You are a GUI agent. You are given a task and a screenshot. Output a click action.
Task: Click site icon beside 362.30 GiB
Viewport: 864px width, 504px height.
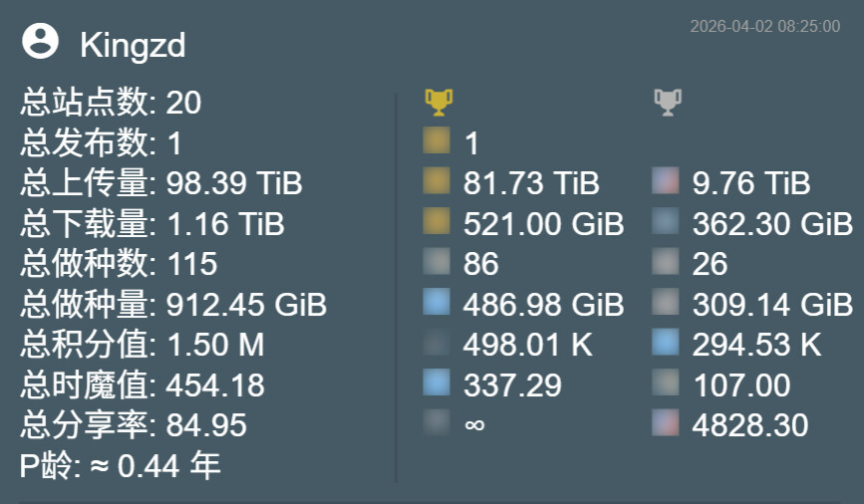click(x=666, y=221)
